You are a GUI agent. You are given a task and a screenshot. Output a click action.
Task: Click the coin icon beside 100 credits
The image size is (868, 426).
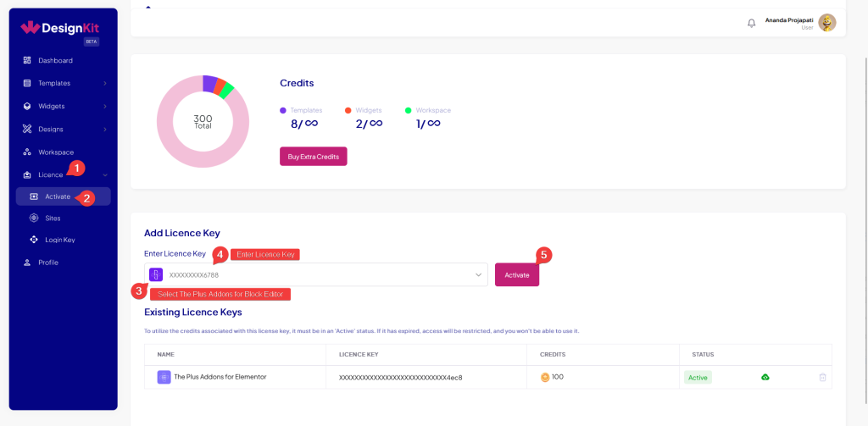pos(545,378)
